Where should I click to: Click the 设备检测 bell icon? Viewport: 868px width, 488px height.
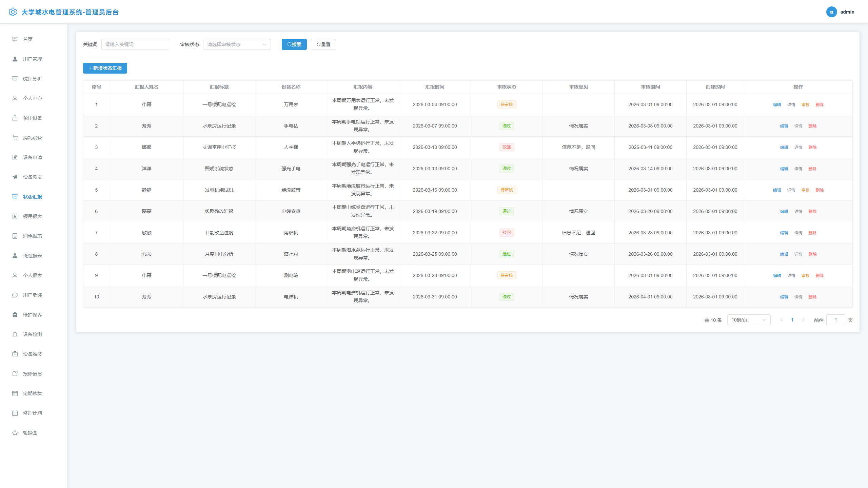[15, 334]
